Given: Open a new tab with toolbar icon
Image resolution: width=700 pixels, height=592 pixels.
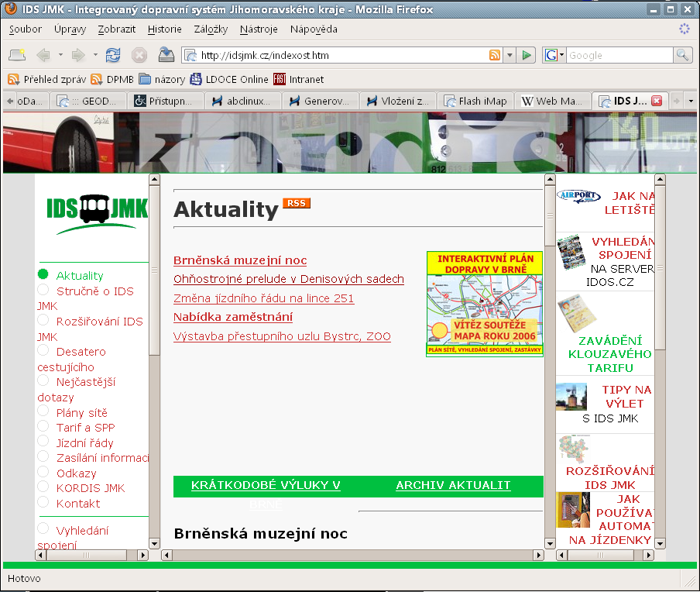Looking at the screenshot, I should coord(17,55).
